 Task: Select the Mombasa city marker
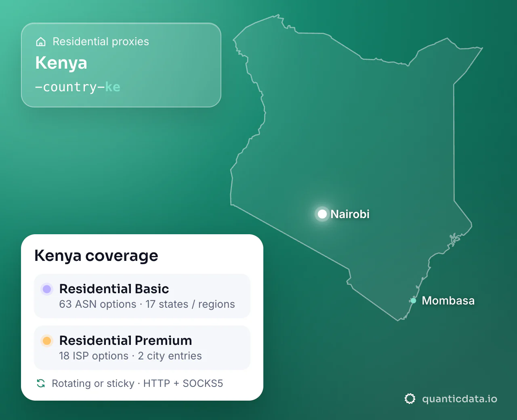point(413,300)
